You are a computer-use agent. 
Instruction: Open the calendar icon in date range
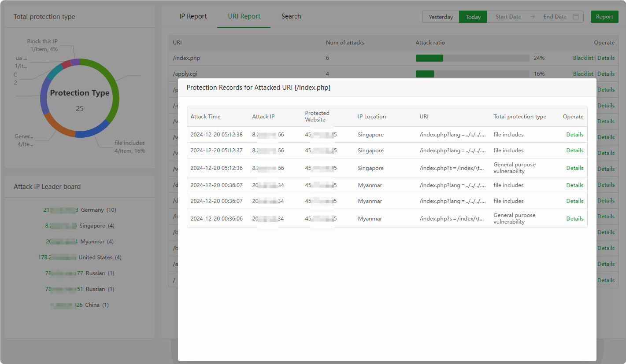(575, 17)
